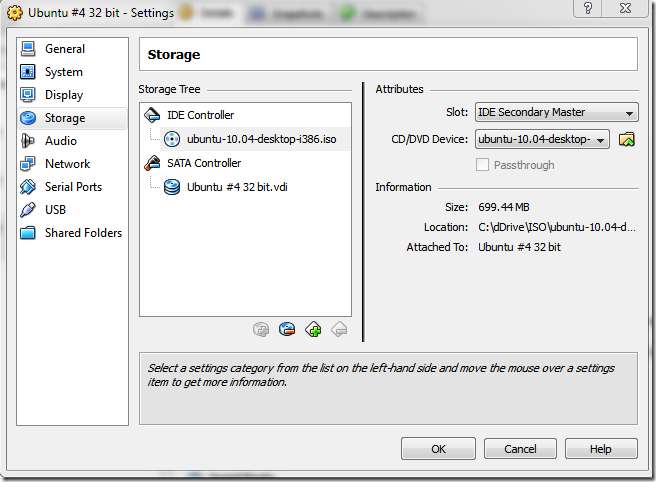Image resolution: width=656 pixels, height=482 pixels.
Task: Open the System settings category
Action: [72, 72]
